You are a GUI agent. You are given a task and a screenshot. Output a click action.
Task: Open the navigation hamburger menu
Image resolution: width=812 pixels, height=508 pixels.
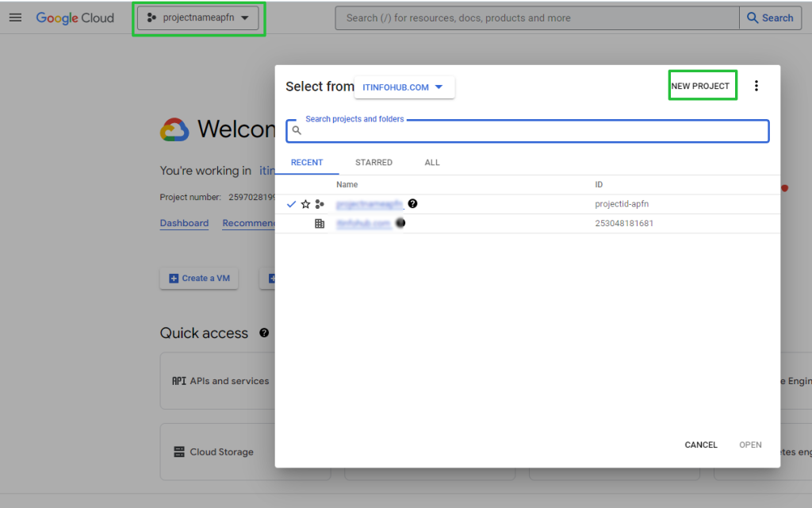click(15, 17)
